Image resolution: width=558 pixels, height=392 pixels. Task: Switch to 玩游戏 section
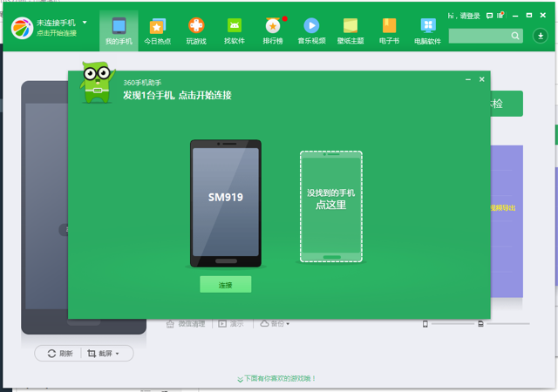(x=196, y=31)
